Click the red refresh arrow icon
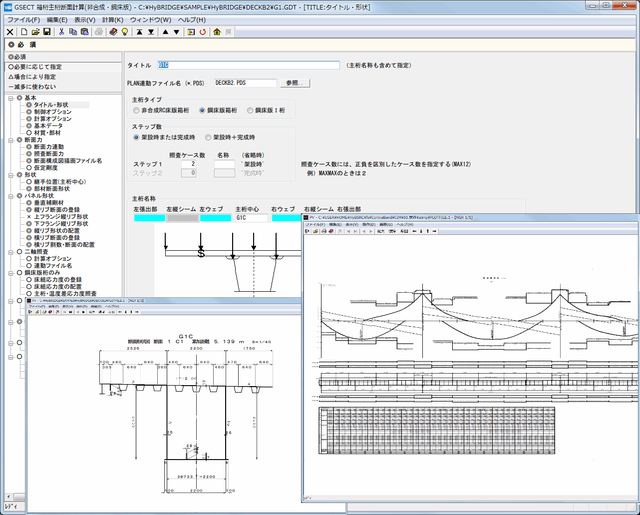Viewport: 640px width, 515px height. [202, 31]
